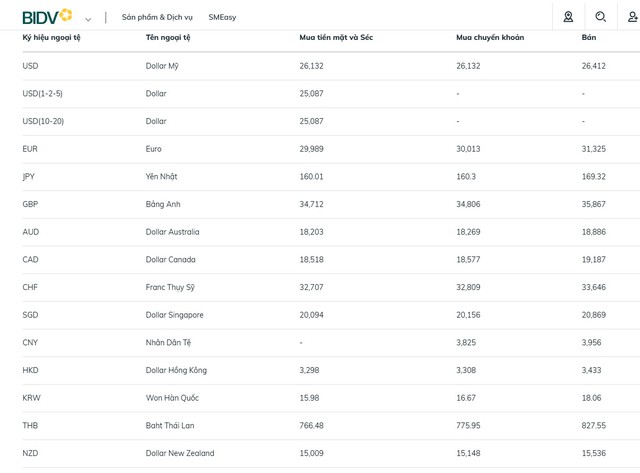Click the Bán column header

(x=589, y=38)
